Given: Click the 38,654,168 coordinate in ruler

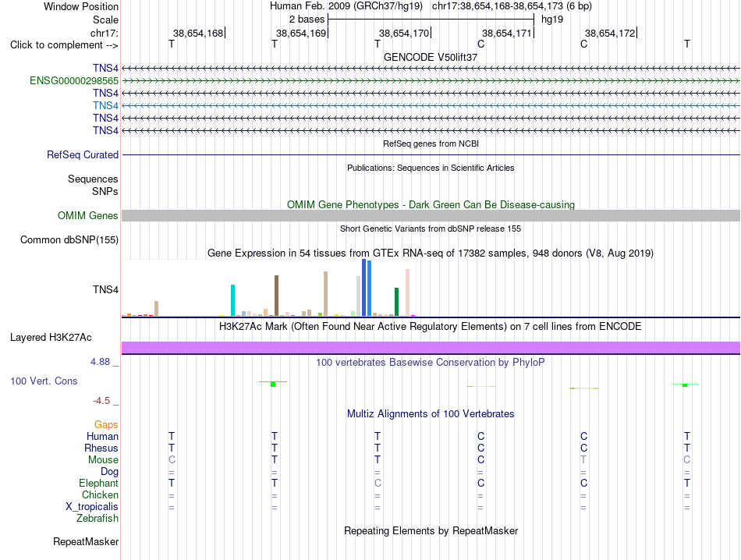Looking at the screenshot, I should coord(198,33).
